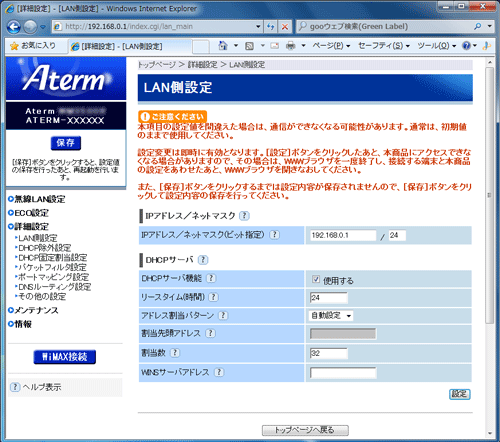Click the WINSサーバアドレス input field

[343, 373]
